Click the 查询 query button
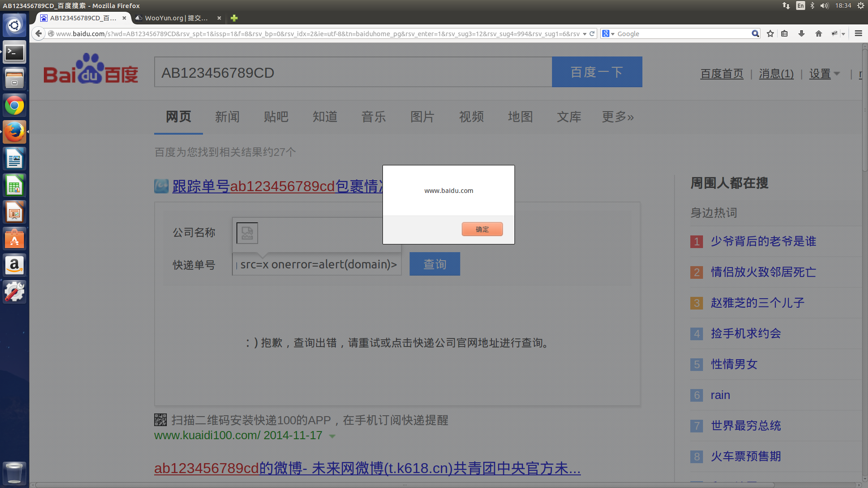The height and width of the screenshot is (488, 868). click(435, 264)
